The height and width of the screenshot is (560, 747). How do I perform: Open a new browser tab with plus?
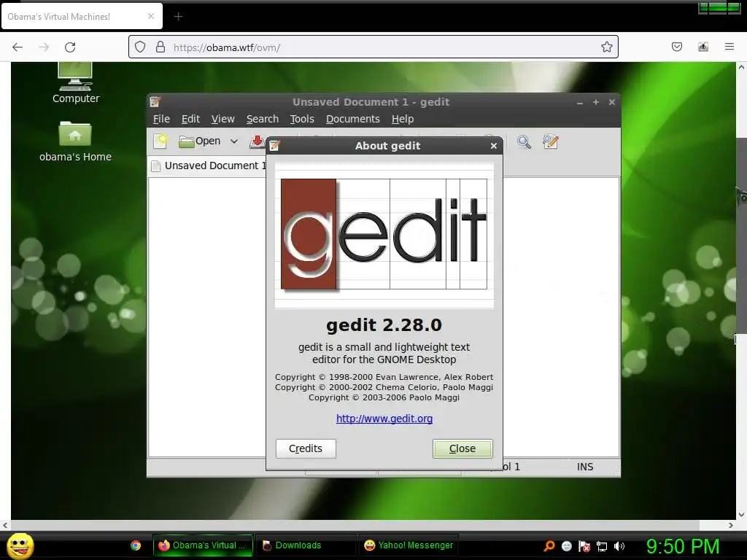click(178, 17)
